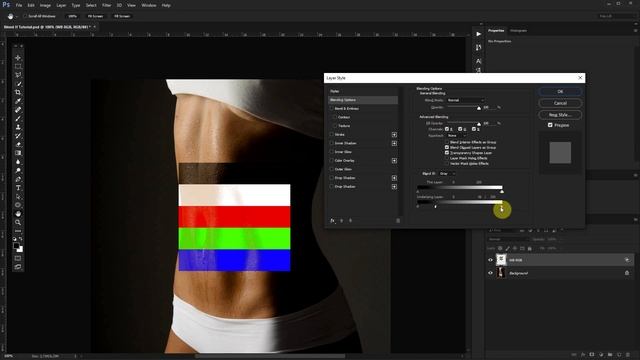The image size is (640, 360).
Task: Click the 100% zoom button
Action: (73, 16)
